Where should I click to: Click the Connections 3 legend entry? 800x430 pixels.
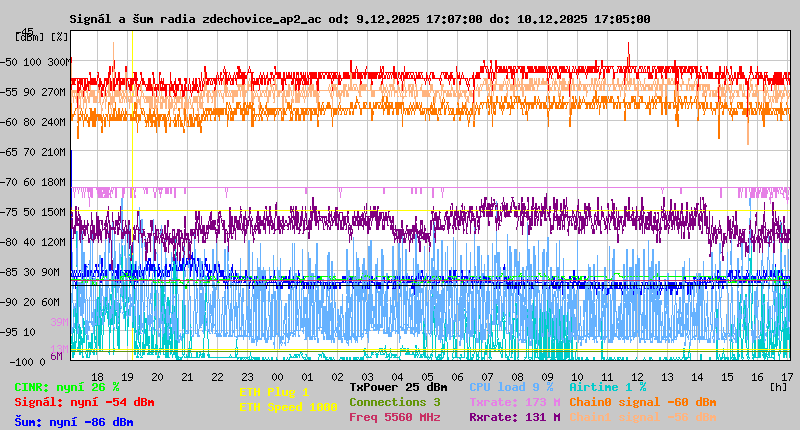pyautogui.click(x=394, y=402)
